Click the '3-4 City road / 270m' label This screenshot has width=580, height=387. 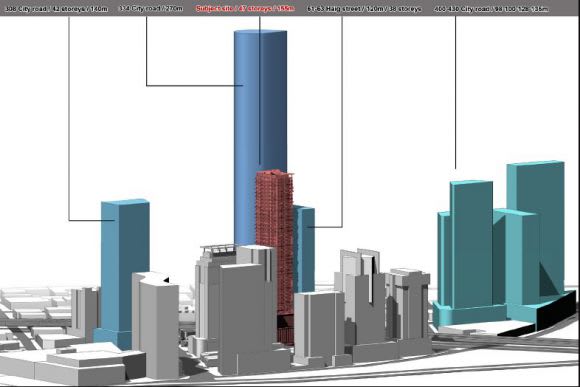click(x=151, y=8)
